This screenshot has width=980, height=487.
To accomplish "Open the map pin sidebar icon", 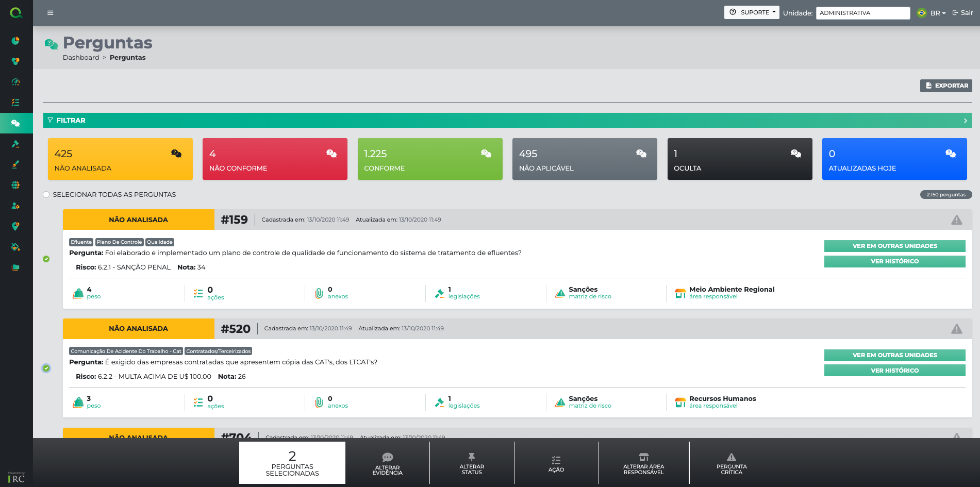I will [15, 226].
